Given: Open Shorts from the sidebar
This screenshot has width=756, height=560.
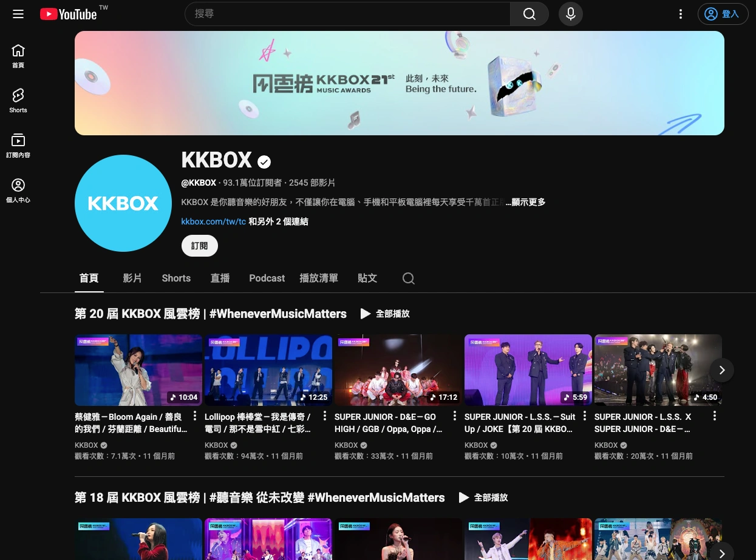Looking at the screenshot, I should coord(18,101).
